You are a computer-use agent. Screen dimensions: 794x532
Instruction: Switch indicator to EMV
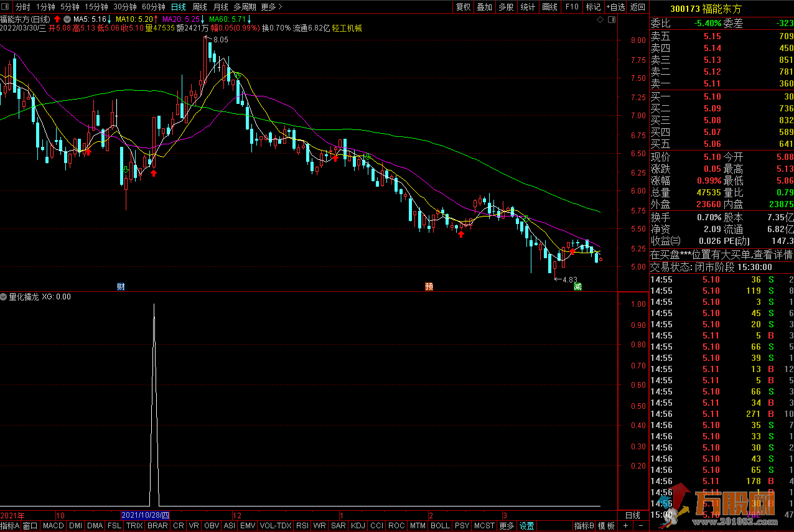pyautogui.click(x=248, y=526)
